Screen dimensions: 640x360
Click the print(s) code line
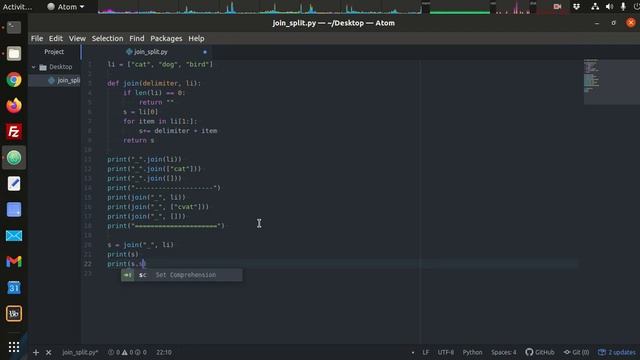coord(123,255)
